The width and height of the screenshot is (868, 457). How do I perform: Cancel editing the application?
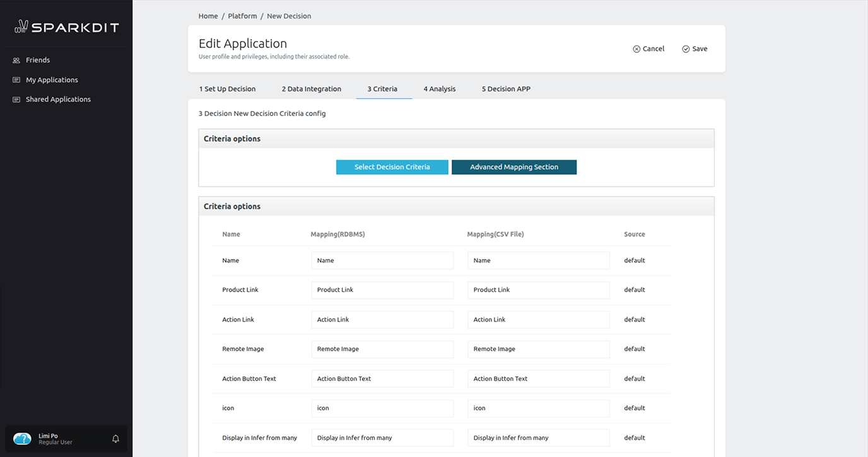[654, 48]
